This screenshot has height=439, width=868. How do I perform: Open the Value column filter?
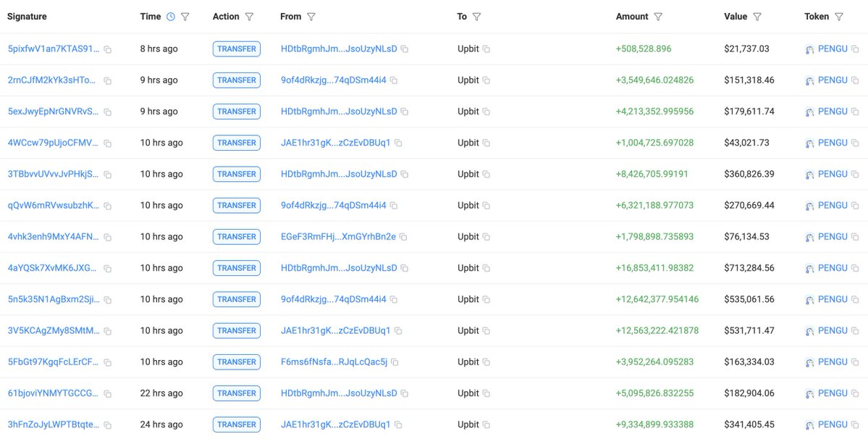pyautogui.click(x=757, y=17)
